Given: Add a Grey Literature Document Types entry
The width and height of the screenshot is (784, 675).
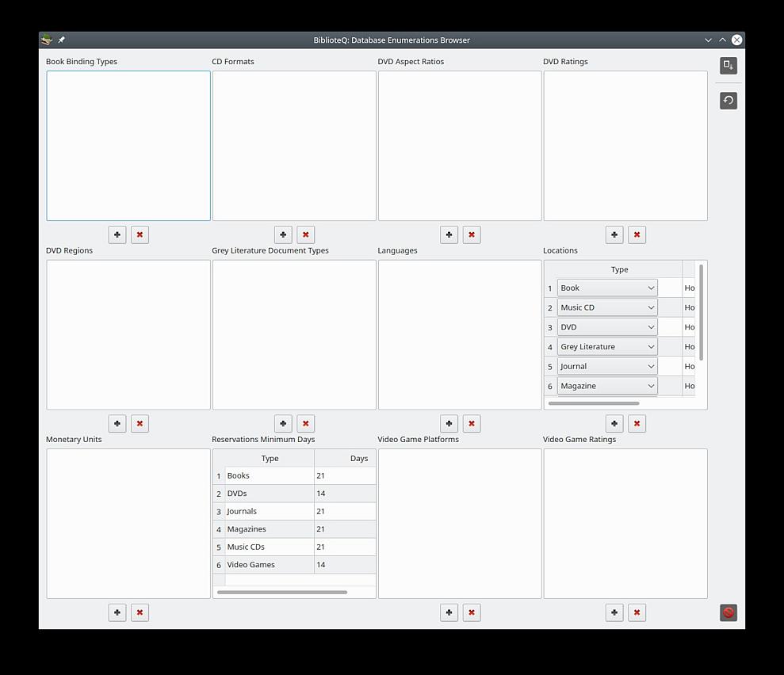Looking at the screenshot, I should click(283, 424).
